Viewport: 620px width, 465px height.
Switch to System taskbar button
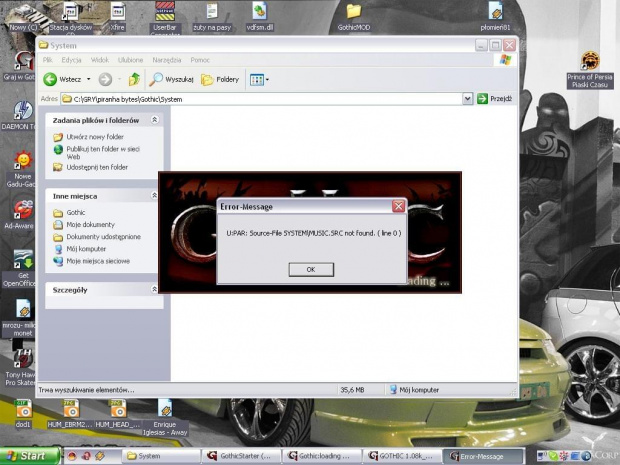pyautogui.click(x=161, y=456)
